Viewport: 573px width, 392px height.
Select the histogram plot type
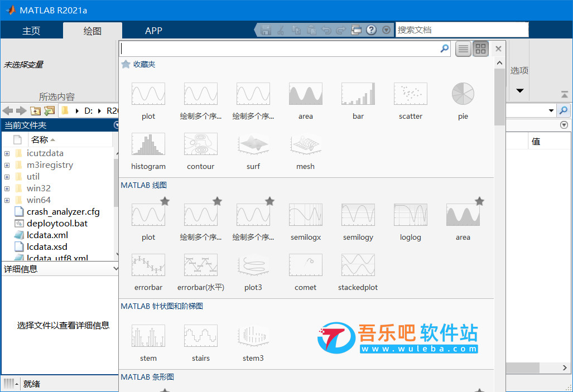coord(148,151)
